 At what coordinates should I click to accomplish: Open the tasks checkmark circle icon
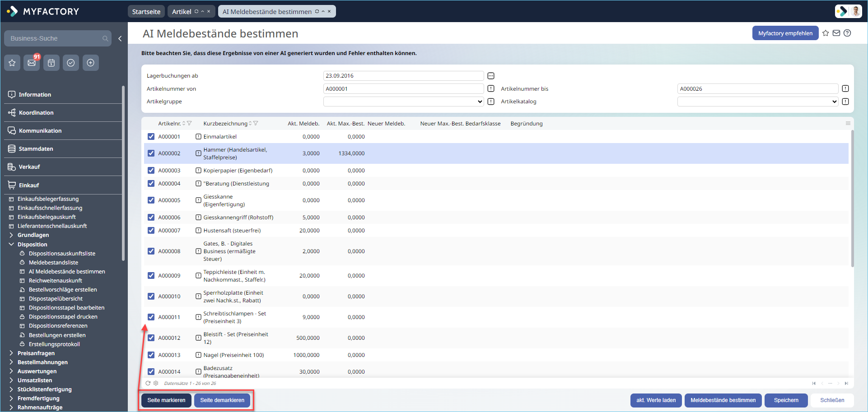pyautogui.click(x=71, y=63)
